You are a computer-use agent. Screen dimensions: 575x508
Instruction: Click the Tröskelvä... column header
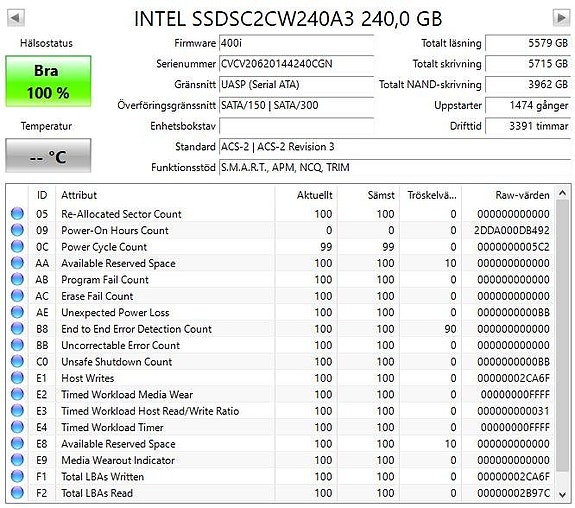[432, 195]
